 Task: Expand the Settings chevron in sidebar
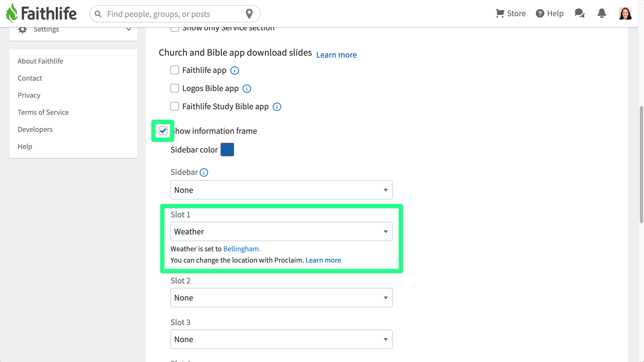click(129, 29)
